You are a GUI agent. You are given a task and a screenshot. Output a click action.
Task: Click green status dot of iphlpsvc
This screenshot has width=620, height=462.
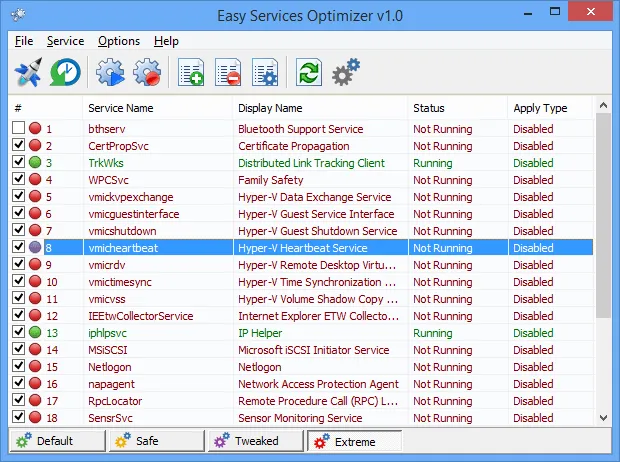pos(35,332)
